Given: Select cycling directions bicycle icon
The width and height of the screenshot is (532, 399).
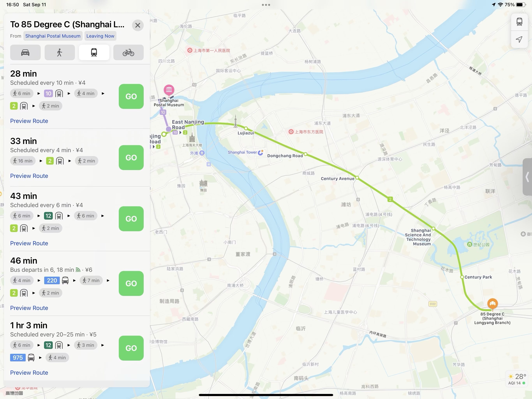Looking at the screenshot, I should 129,52.
